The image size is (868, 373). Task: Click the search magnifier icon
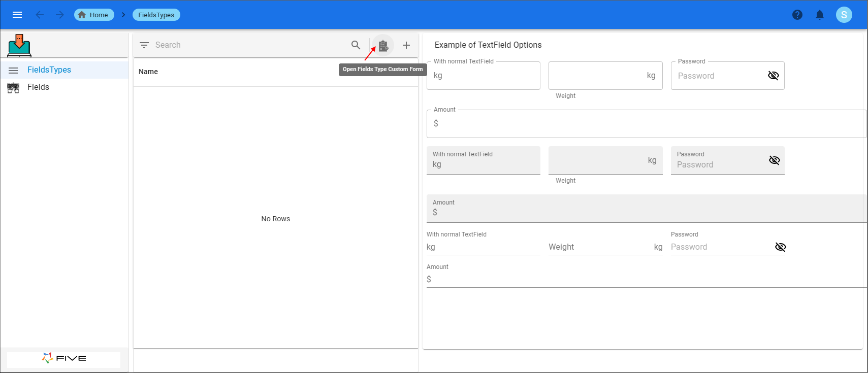tap(356, 45)
